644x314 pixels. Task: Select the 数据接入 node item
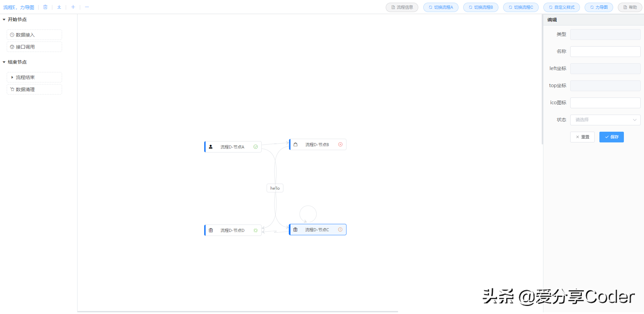(x=34, y=35)
